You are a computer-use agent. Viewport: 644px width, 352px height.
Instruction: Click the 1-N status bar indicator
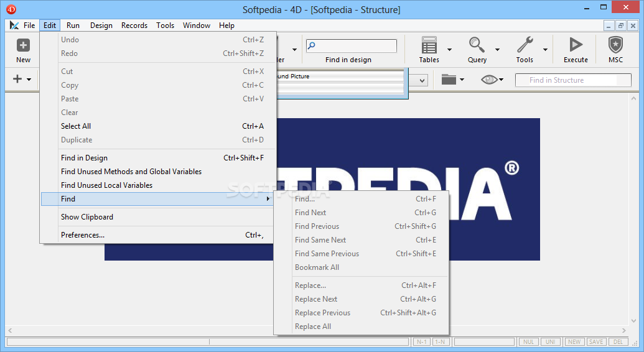point(441,341)
